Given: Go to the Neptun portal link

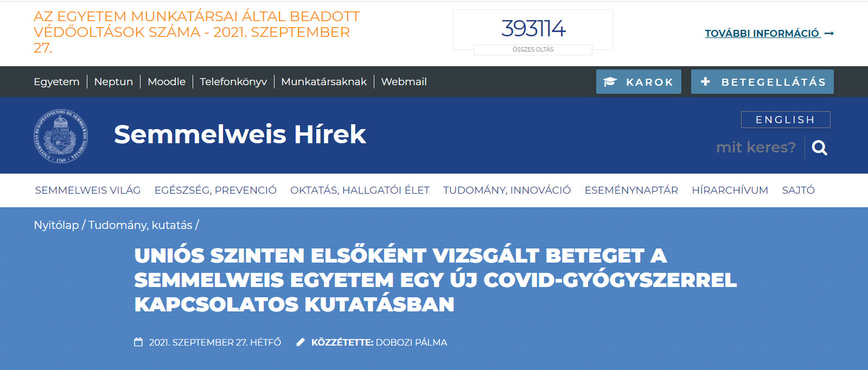Looking at the screenshot, I should tap(113, 82).
